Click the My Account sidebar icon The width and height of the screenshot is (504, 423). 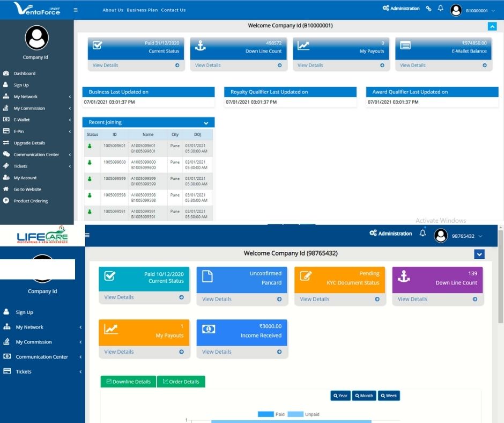pos(7,177)
